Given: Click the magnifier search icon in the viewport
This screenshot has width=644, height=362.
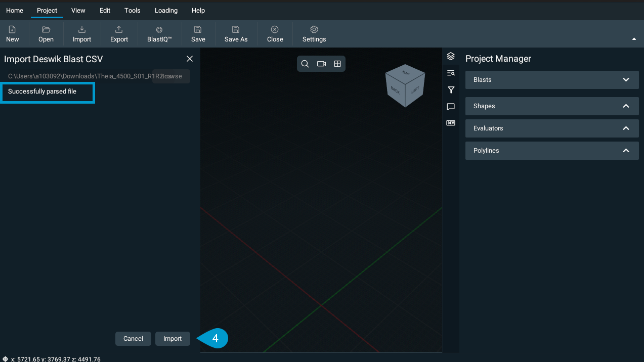Looking at the screenshot, I should (305, 64).
